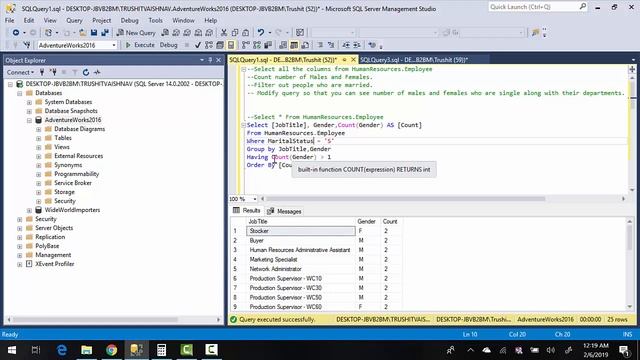The height and width of the screenshot is (360, 640).
Task: Click the Save All icon
Action: click(105, 33)
